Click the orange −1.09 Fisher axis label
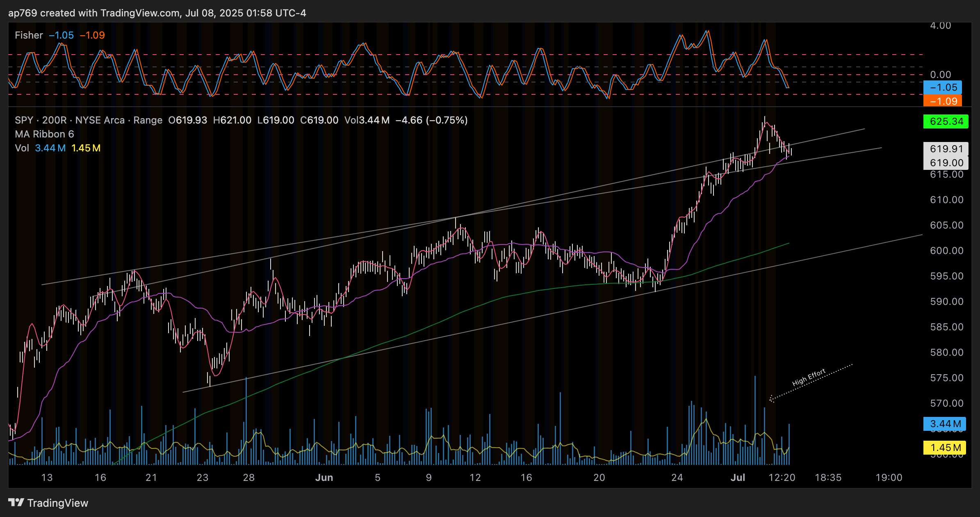The image size is (980, 517). pos(943,101)
